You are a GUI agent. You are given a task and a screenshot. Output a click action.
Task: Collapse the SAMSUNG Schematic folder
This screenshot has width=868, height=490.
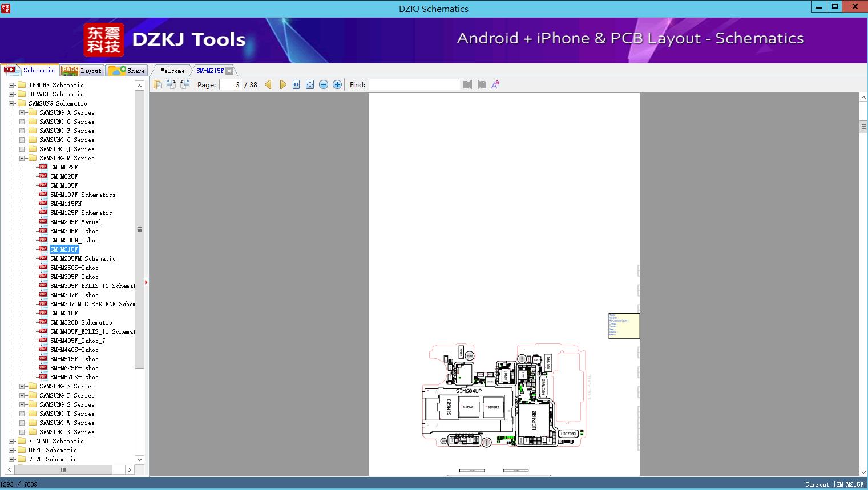11,103
